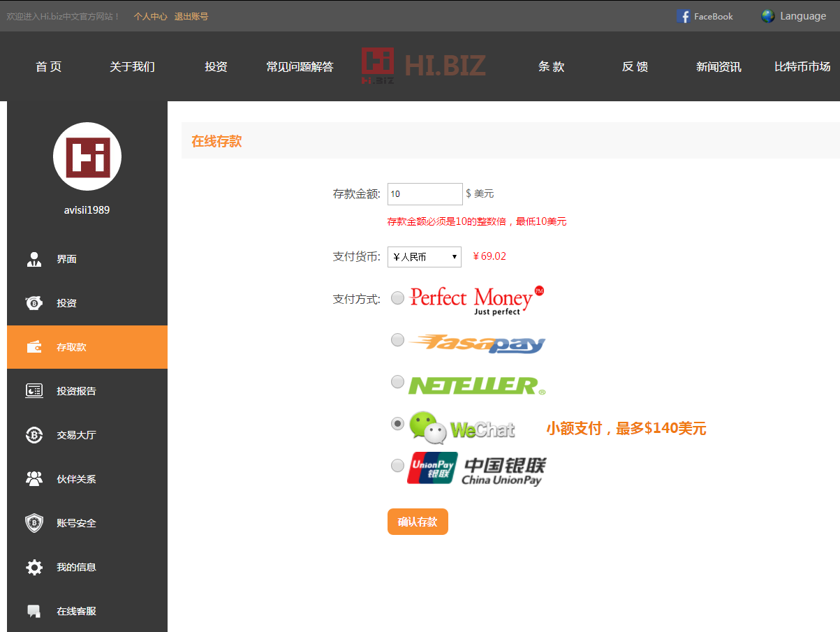Image resolution: width=840 pixels, height=632 pixels.
Task: Select the Perfect Money radio button
Action: click(x=397, y=298)
